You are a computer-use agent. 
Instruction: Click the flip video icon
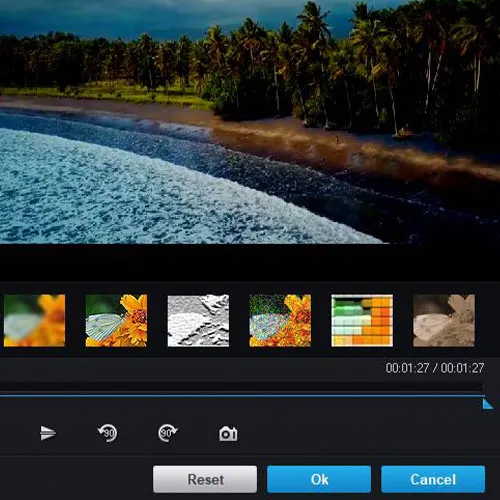tap(48, 433)
